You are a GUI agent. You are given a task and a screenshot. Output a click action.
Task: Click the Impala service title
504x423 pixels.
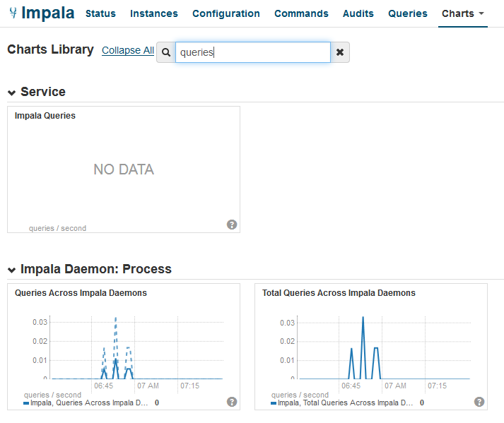48,13
